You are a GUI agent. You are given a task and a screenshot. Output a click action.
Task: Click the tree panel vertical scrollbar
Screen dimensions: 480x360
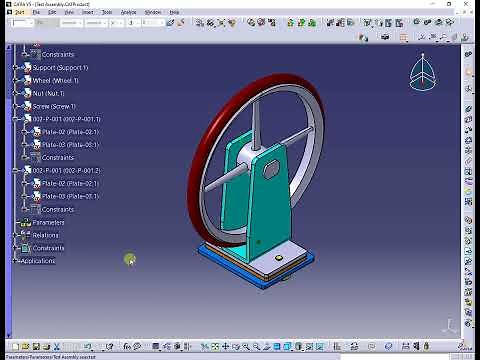pyautogui.click(x=9, y=190)
